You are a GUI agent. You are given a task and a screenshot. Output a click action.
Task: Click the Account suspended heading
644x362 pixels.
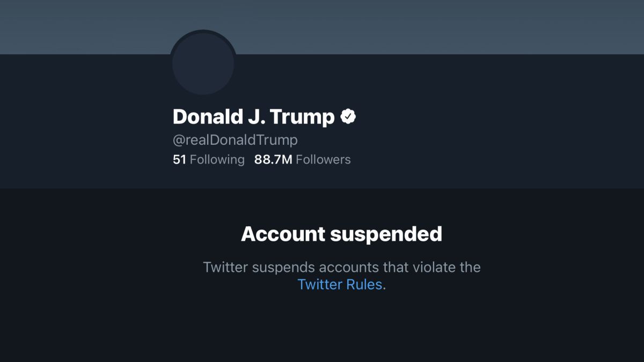[x=341, y=234]
